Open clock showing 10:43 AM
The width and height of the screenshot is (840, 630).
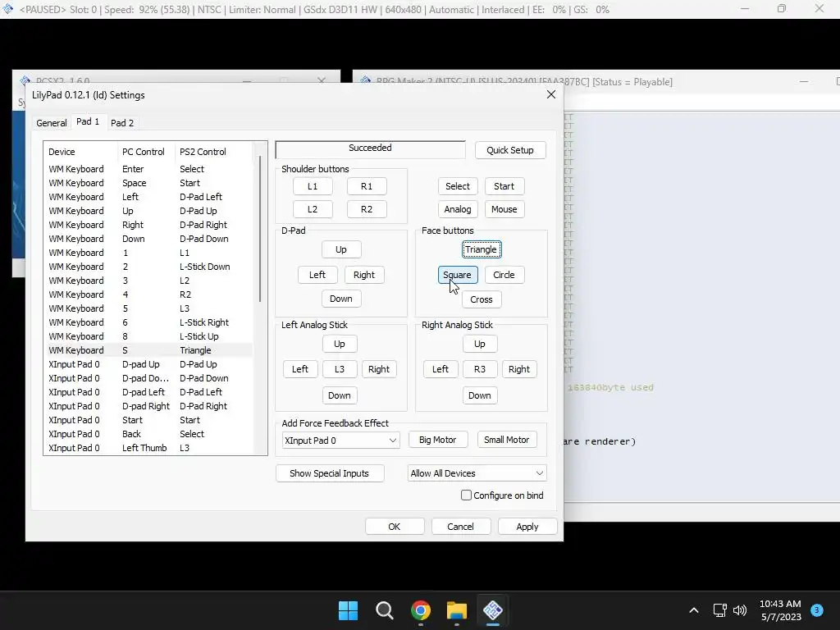(781, 610)
